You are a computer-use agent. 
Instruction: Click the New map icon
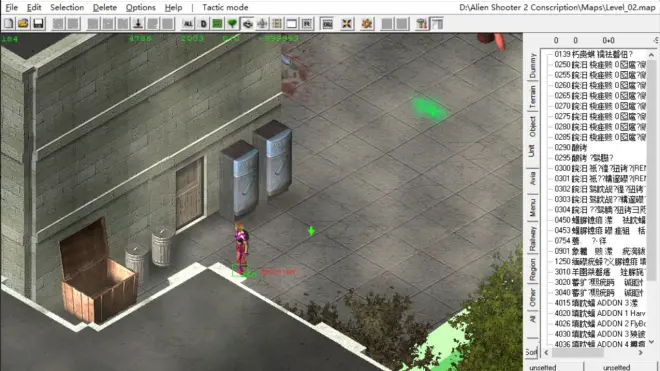8,24
